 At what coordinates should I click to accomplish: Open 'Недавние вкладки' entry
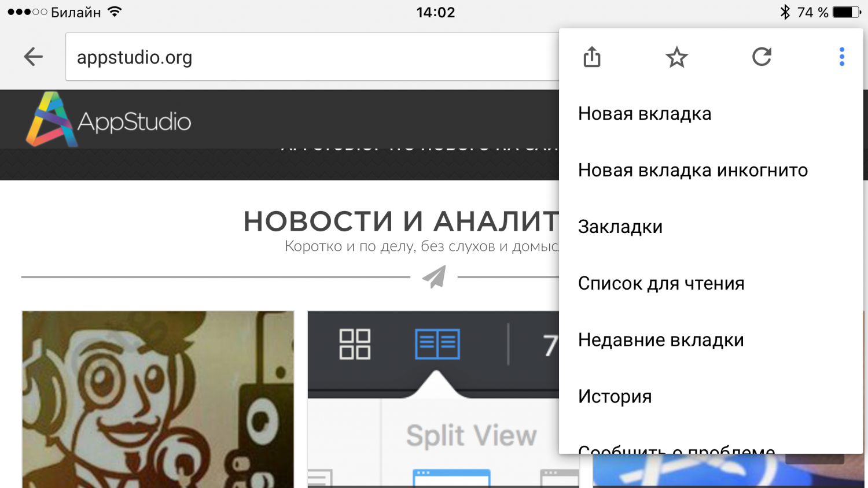click(x=661, y=340)
